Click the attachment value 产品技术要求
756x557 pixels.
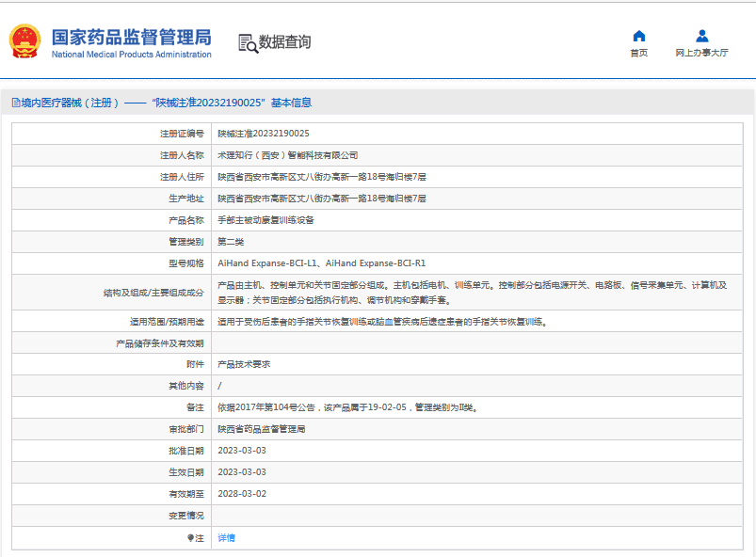[244, 364]
